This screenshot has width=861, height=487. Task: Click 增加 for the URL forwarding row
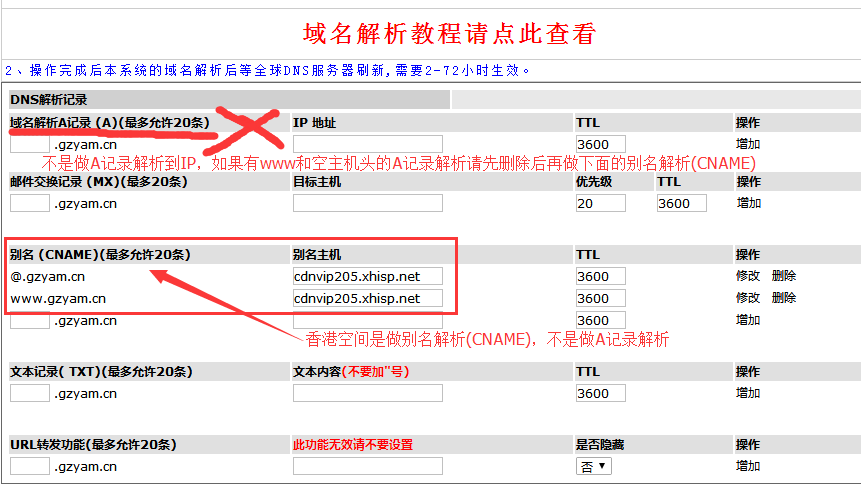click(748, 466)
